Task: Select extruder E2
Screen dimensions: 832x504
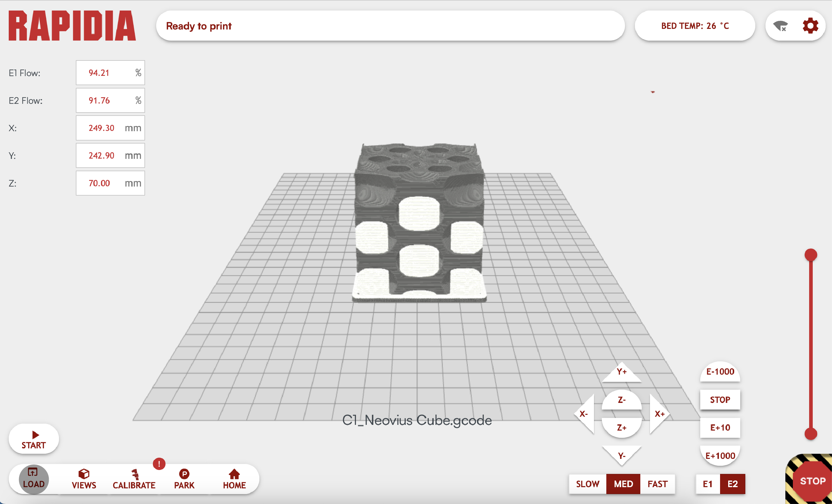Action: [732, 484]
